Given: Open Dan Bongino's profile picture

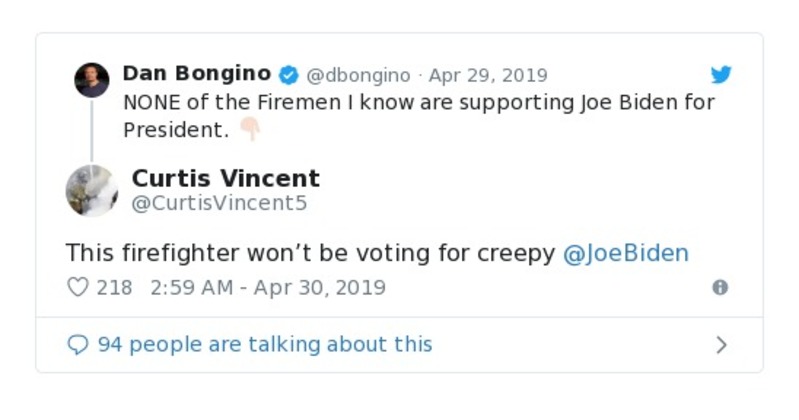Looking at the screenshot, I should (x=92, y=79).
